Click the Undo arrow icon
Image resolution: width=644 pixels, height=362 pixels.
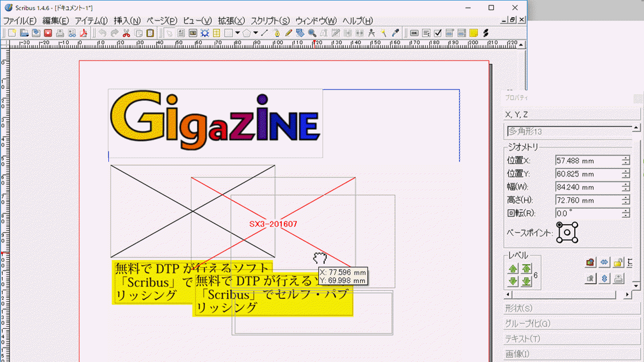103,33
